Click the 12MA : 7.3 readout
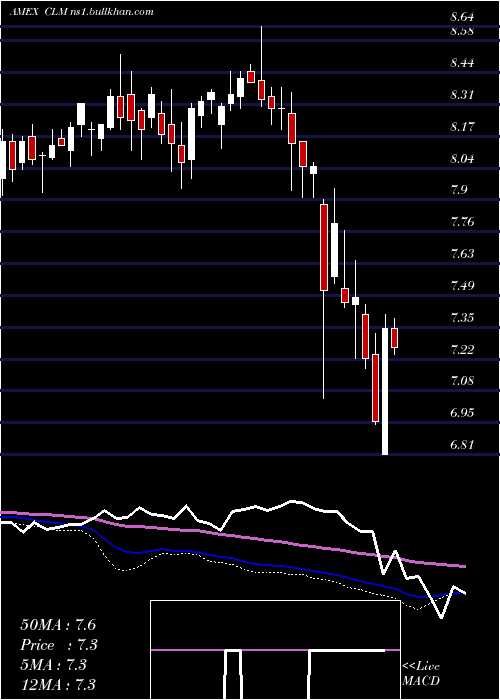Image resolution: width=500 pixels, height=700 pixels. tap(58, 685)
